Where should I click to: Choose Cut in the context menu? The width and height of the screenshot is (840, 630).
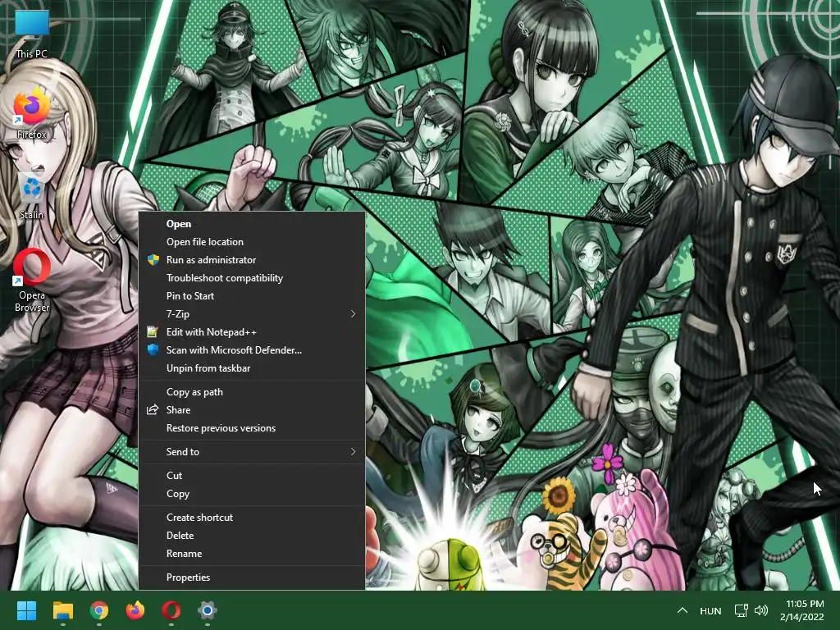(252, 476)
